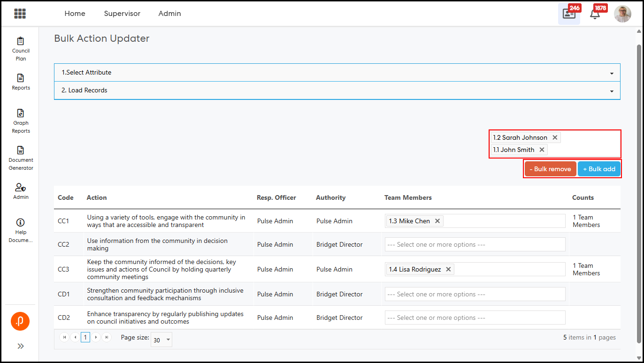This screenshot has width=644, height=363.
Task: Click the notifications bell icon
Action: point(595,14)
